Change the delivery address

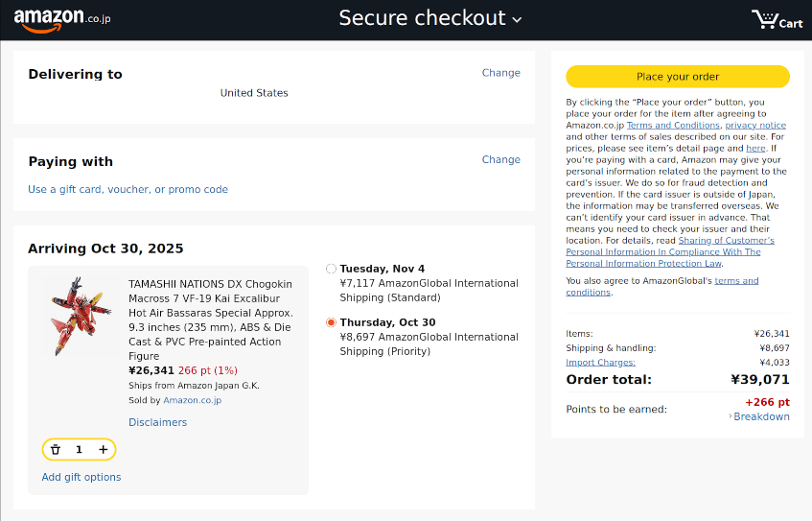point(500,73)
